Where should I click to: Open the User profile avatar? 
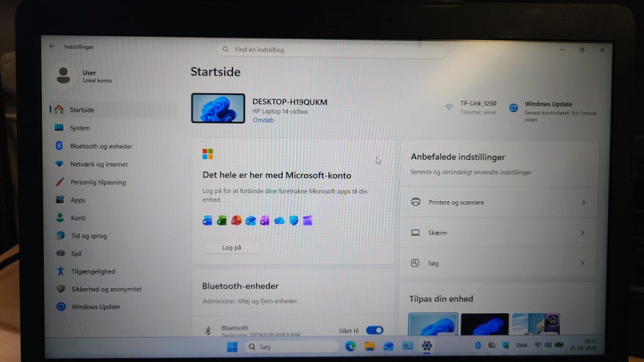(x=63, y=76)
